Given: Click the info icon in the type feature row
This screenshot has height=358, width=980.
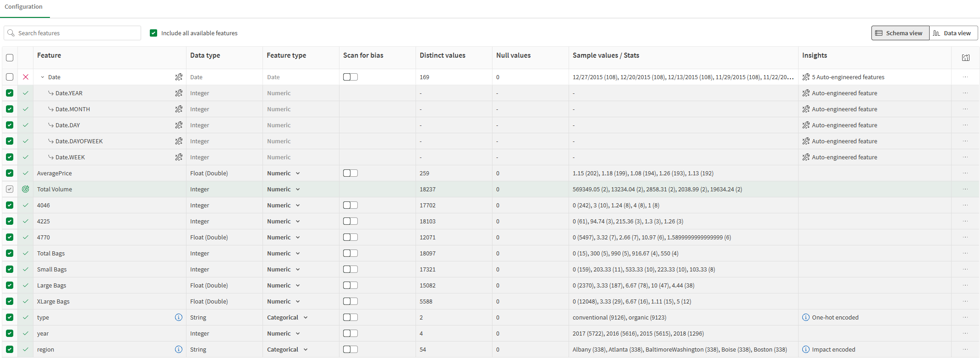Looking at the screenshot, I should pos(179,317).
